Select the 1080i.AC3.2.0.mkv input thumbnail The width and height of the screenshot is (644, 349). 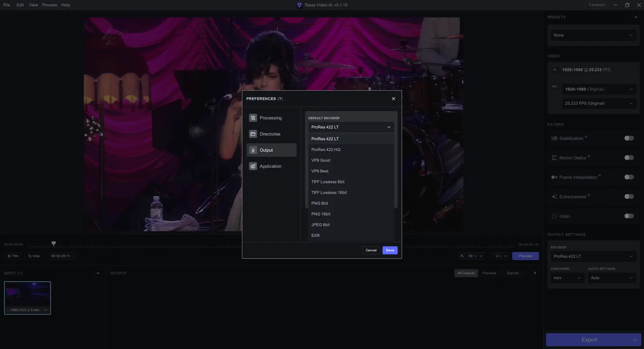[x=28, y=298]
